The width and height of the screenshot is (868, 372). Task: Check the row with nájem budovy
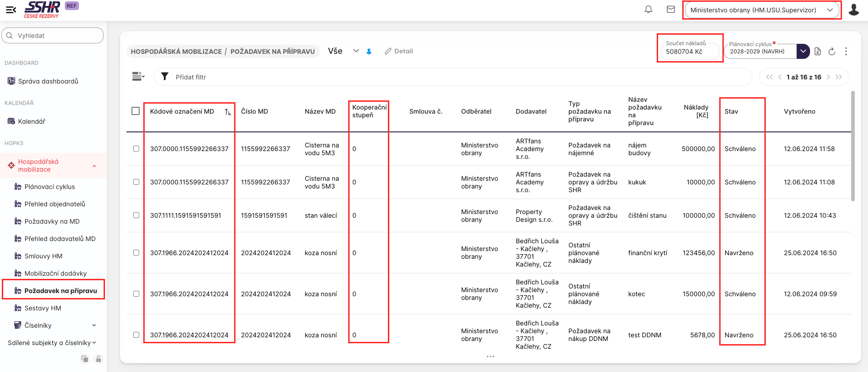[136, 149]
